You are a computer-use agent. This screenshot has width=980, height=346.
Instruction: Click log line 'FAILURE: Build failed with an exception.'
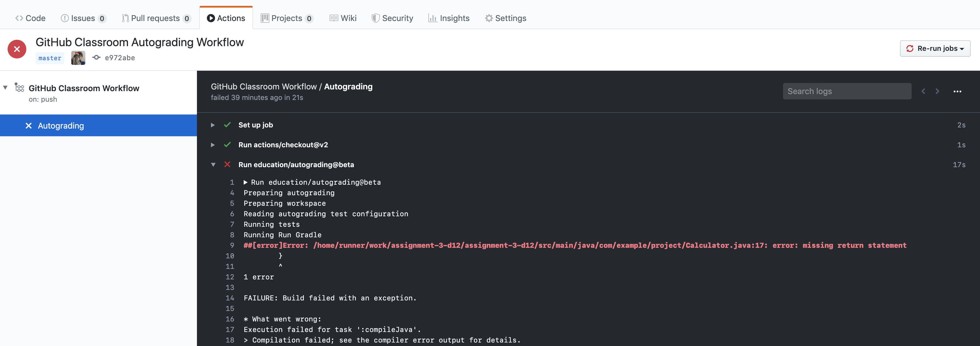pyautogui.click(x=330, y=298)
